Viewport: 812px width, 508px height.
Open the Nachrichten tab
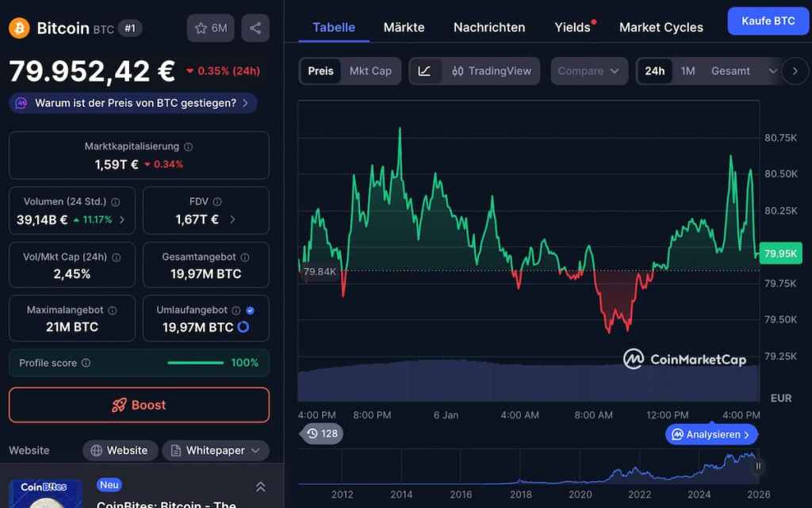click(x=488, y=27)
